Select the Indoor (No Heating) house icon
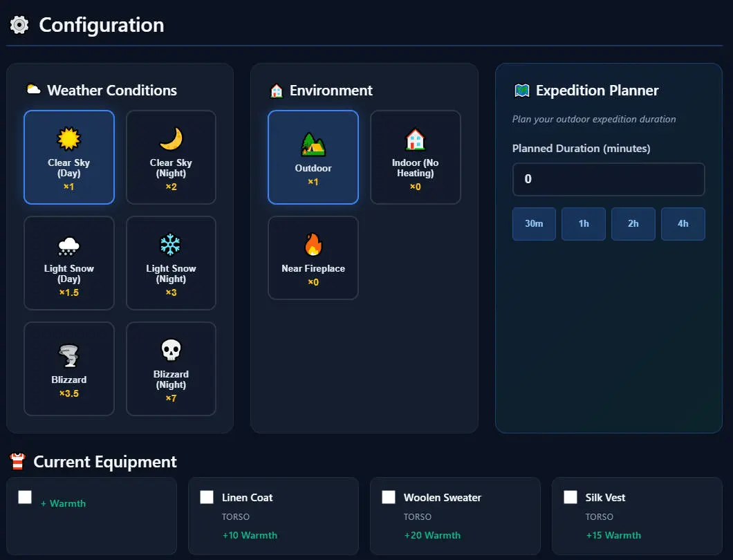The width and height of the screenshot is (733, 560). (x=415, y=141)
